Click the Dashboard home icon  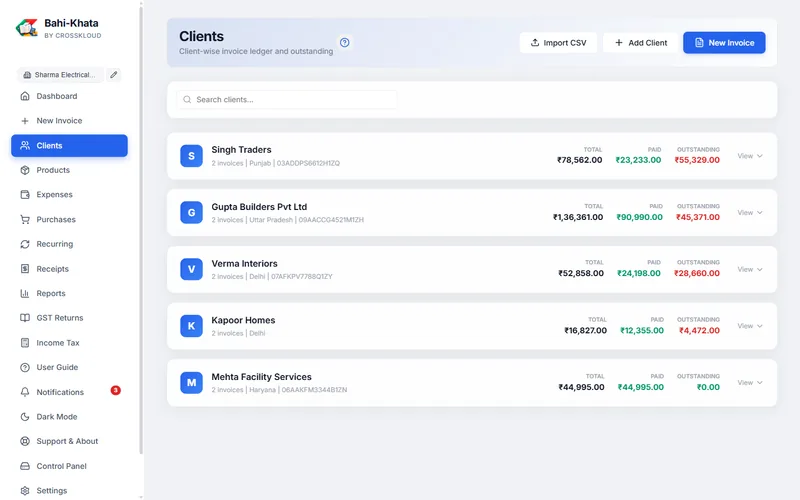tap(24, 96)
